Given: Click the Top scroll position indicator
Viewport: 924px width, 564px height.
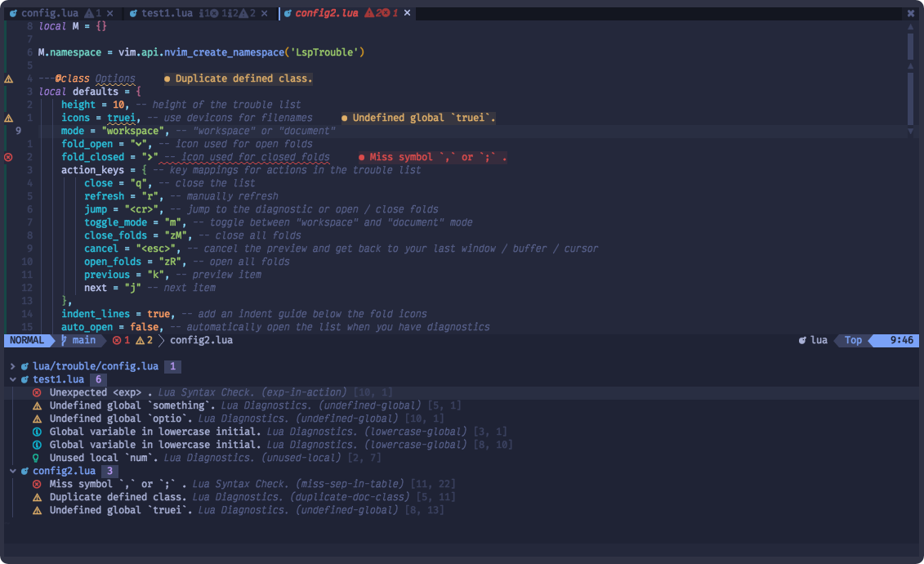Looking at the screenshot, I should pyautogui.click(x=853, y=340).
